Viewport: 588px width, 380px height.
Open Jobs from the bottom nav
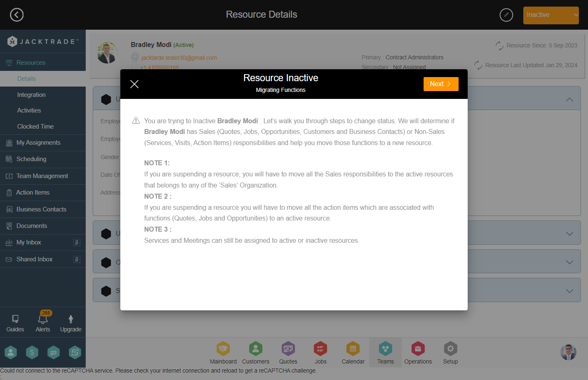[321, 353]
